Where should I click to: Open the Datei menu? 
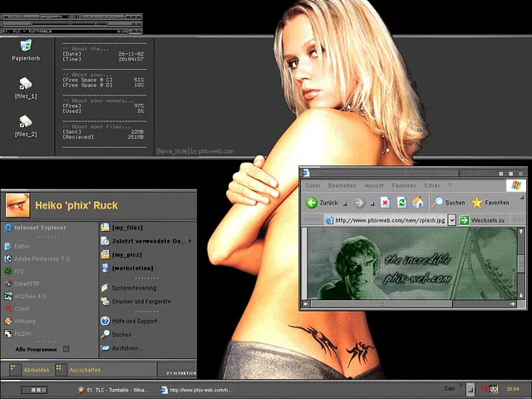coord(313,185)
